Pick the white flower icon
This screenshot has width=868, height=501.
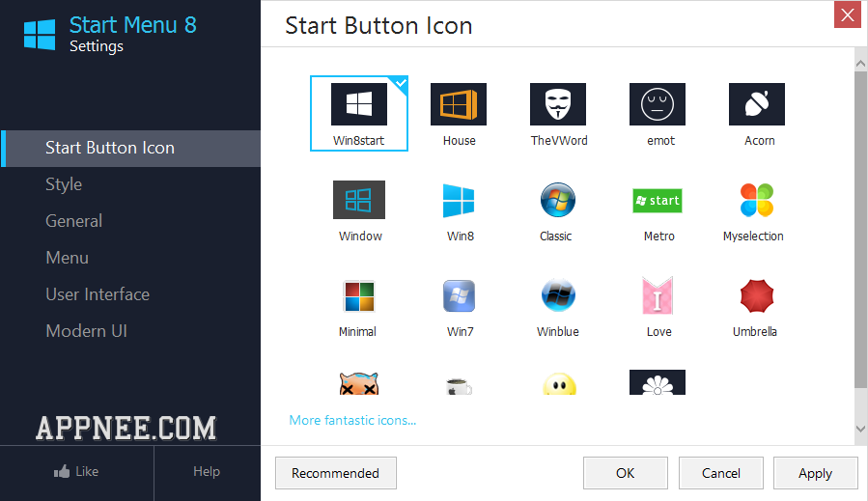pos(658,382)
